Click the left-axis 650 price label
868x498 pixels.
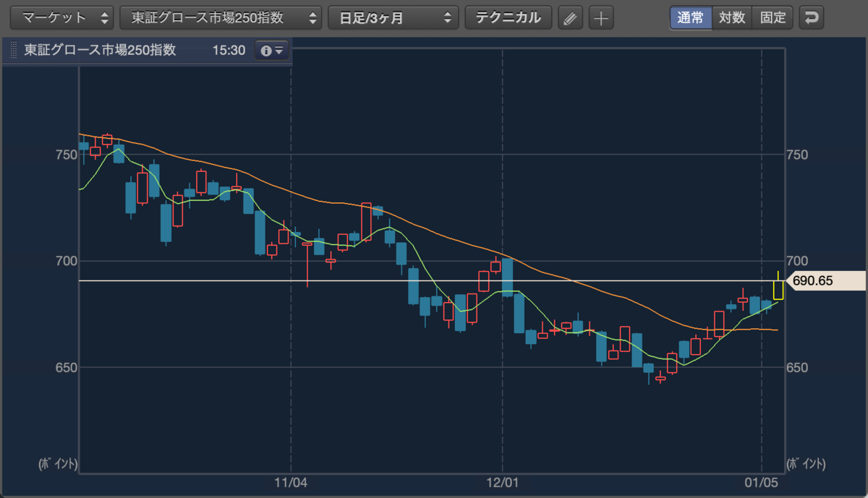[65, 367]
